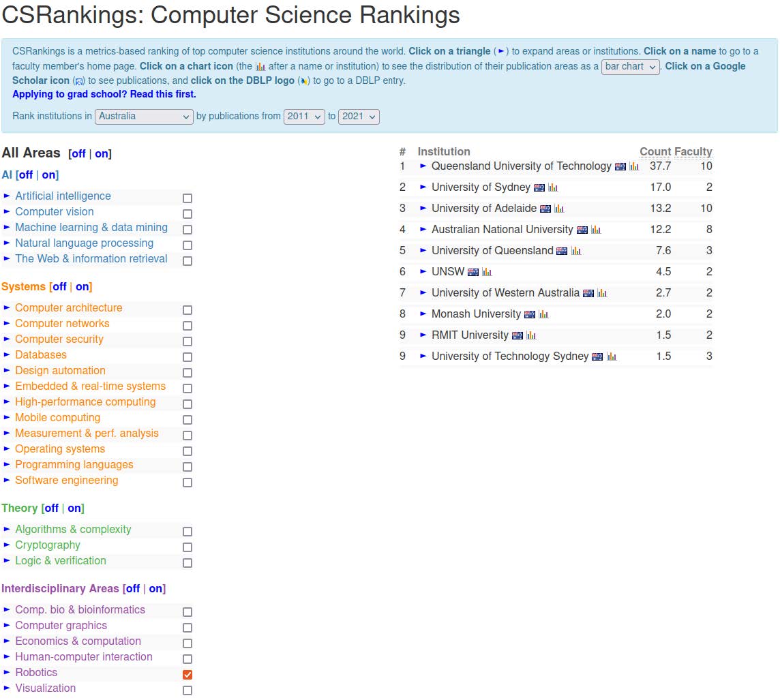
Task: Click Australian flag beside UNSW
Action: 473,273
